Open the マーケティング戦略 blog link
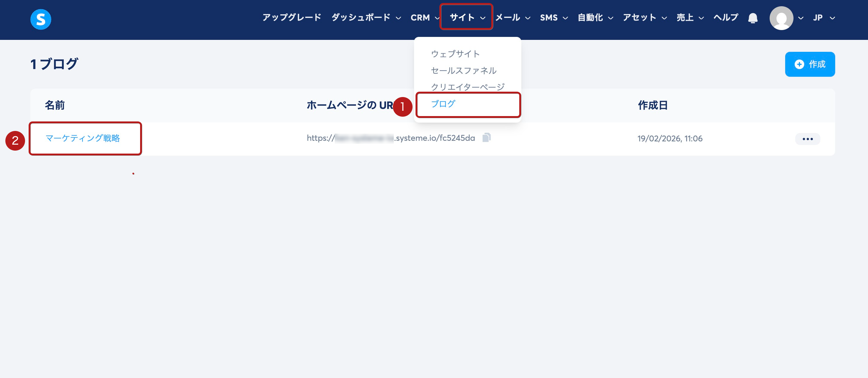 tap(83, 138)
